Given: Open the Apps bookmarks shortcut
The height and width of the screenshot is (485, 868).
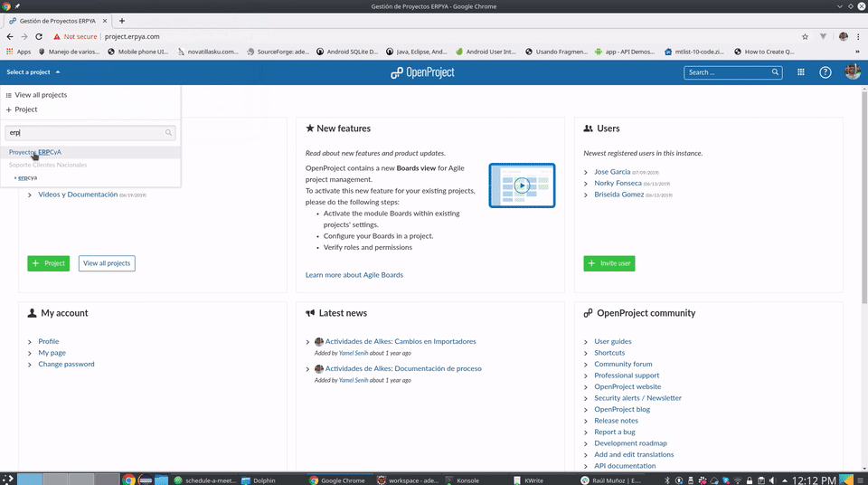Looking at the screenshot, I should 19,52.
